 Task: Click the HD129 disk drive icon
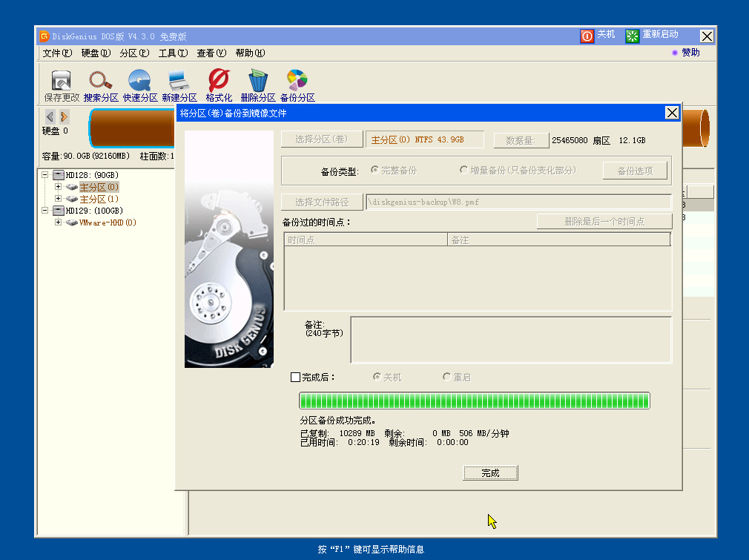pyautogui.click(x=59, y=211)
